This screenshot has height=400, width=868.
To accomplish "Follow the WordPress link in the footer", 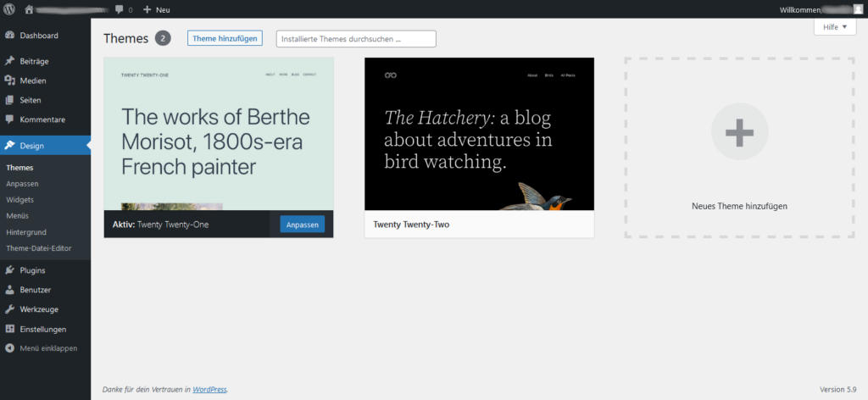I will (210, 390).
